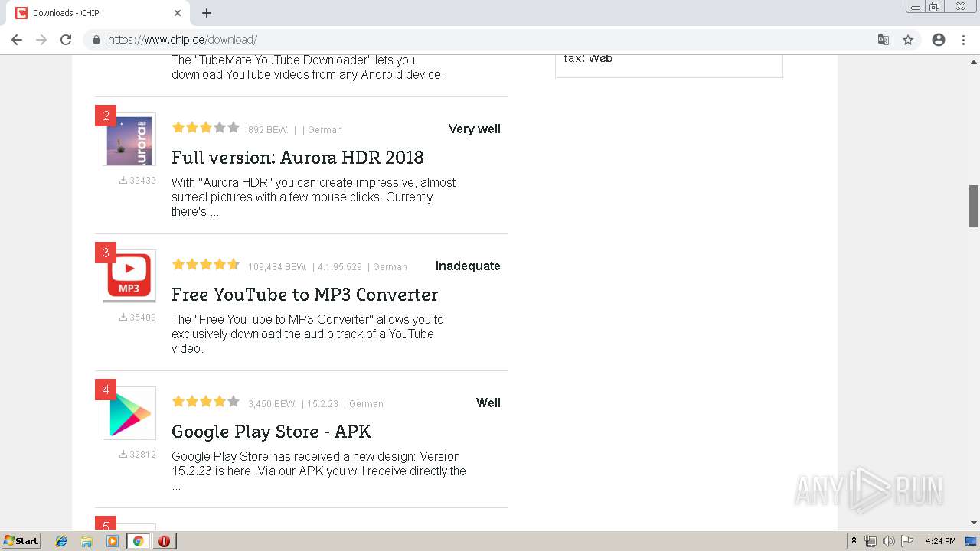Open Aurora HDR 2018 thumbnail
The height and width of the screenshot is (551, 980).
click(129, 139)
